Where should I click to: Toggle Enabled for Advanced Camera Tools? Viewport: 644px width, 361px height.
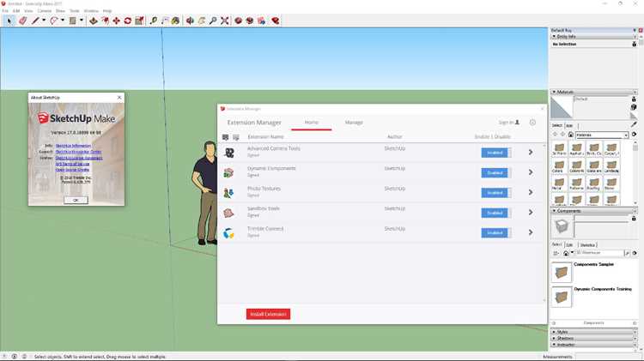point(495,153)
